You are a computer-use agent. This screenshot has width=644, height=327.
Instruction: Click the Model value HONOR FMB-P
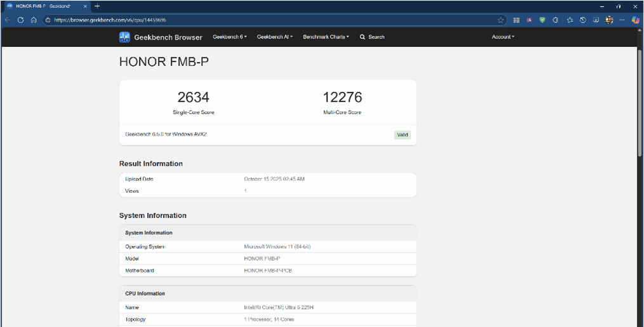[262, 259]
